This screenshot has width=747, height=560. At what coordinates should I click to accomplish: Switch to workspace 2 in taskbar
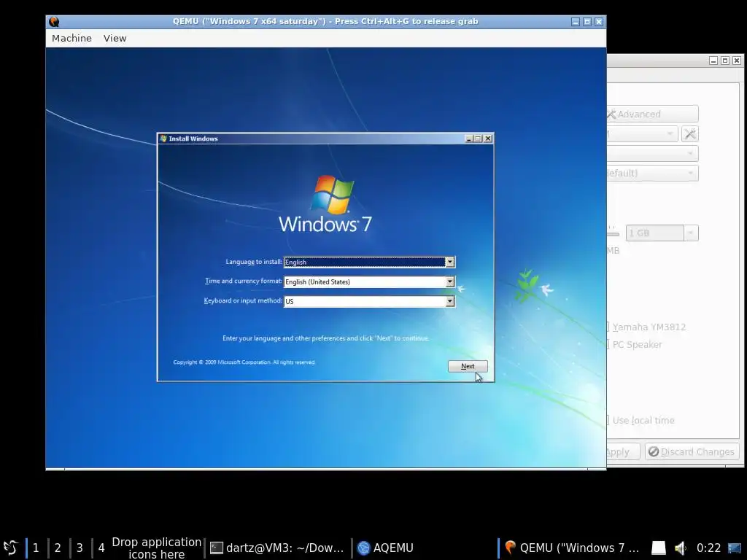point(58,548)
